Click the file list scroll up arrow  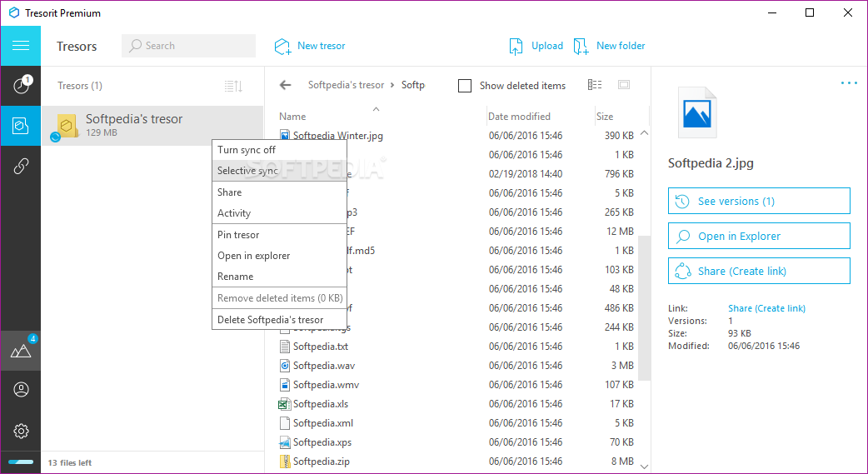tap(644, 133)
